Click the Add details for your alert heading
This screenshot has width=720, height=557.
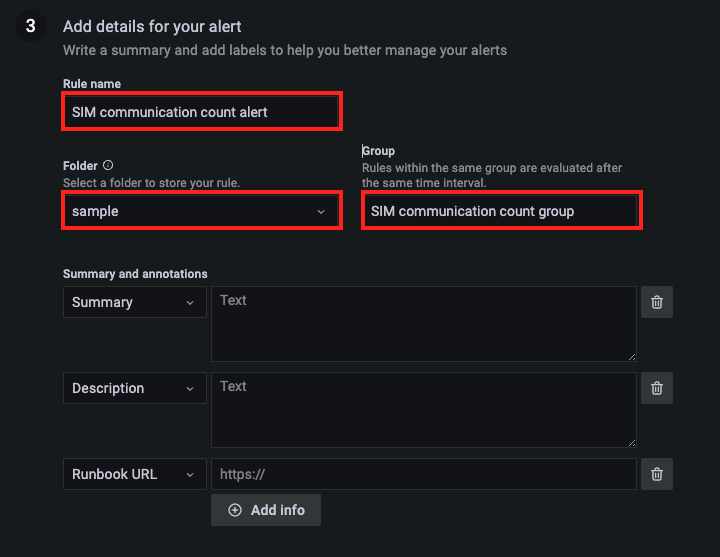[x=152, y=27]
